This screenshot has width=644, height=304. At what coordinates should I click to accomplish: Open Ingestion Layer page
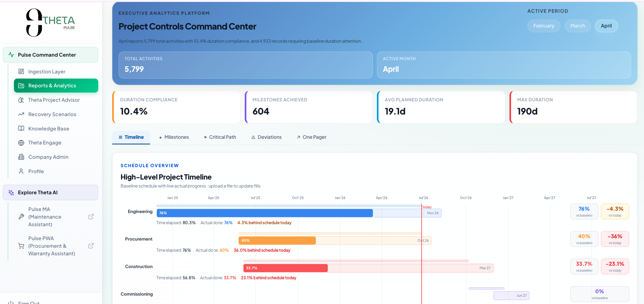56,71
